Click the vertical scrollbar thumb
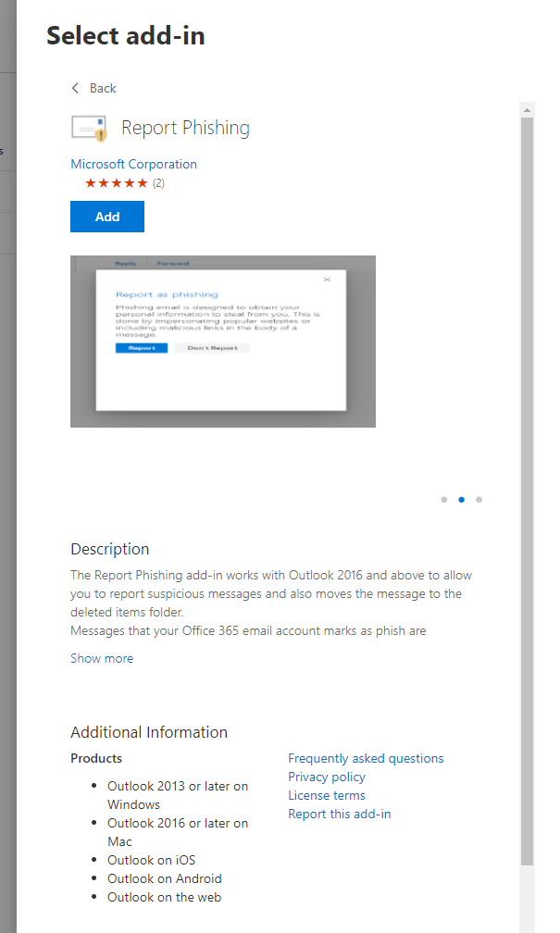 tap(527, 491)
